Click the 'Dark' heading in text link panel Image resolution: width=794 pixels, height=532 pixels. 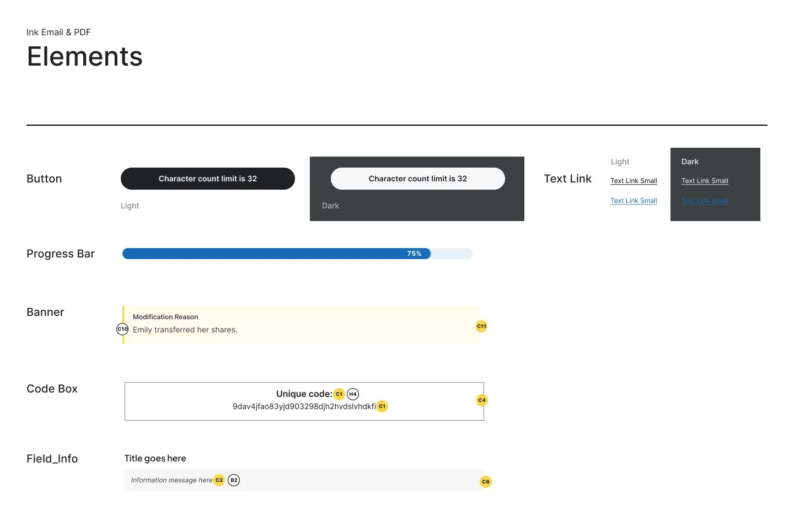(690, 162)
